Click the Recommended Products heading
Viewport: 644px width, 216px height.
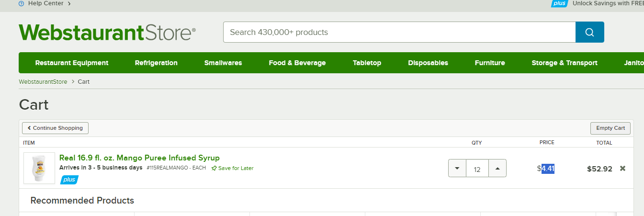coord(82,200)
